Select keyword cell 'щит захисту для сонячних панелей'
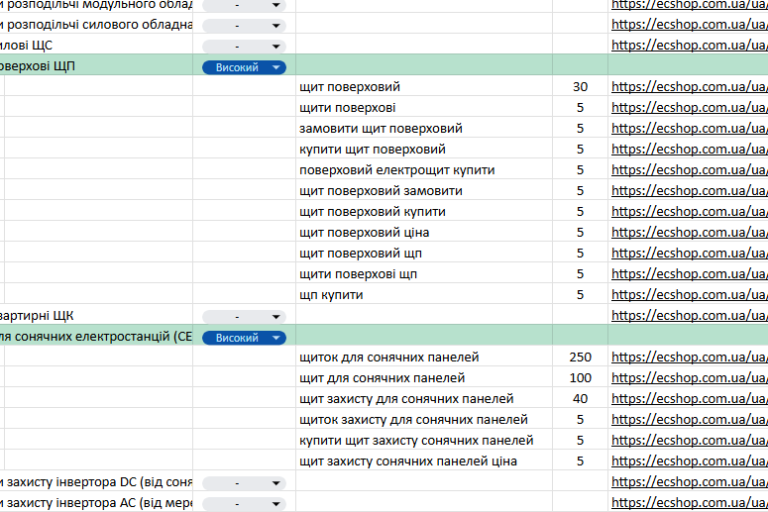768x512 pixels. [424, 399]
